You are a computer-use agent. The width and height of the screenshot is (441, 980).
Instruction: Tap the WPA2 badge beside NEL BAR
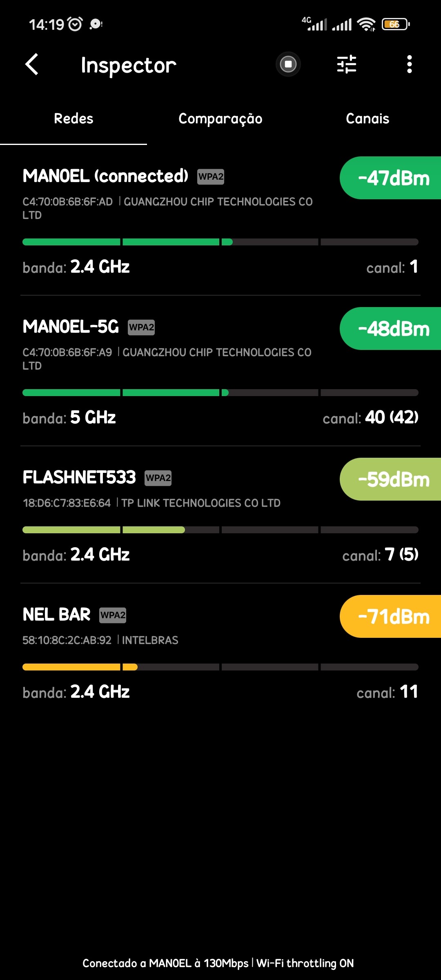pyautogui.click(x=113, y=615)
